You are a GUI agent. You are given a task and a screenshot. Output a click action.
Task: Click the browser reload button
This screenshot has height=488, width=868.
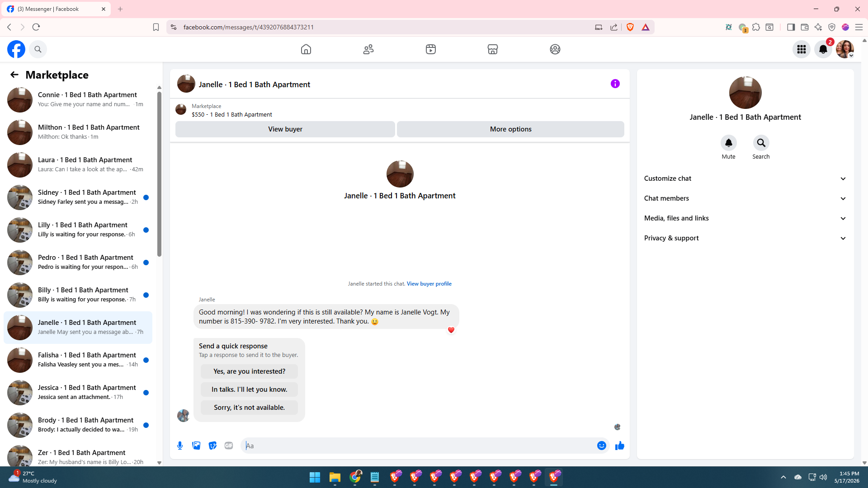[36, 27]
